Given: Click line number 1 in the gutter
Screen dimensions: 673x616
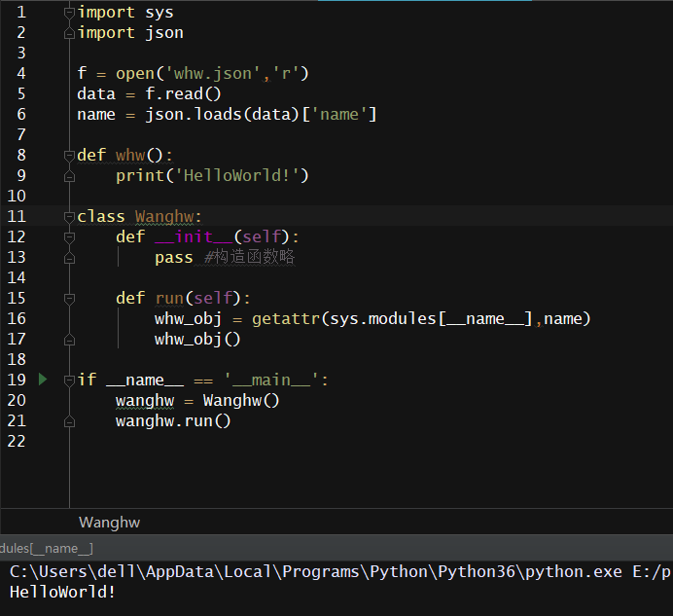Looking at the screenshot, I should click(21, 12).
